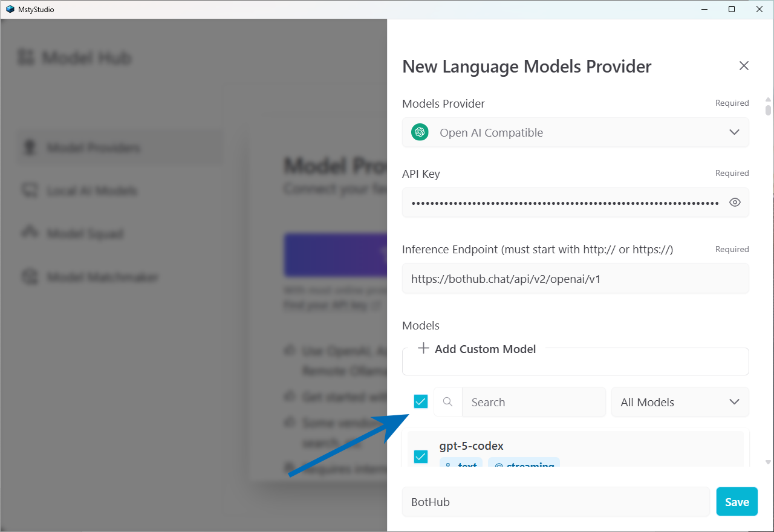Open Local AI Models sidebar icon
The width and height of the screenshot is (774, 532).
coord(28,191)
